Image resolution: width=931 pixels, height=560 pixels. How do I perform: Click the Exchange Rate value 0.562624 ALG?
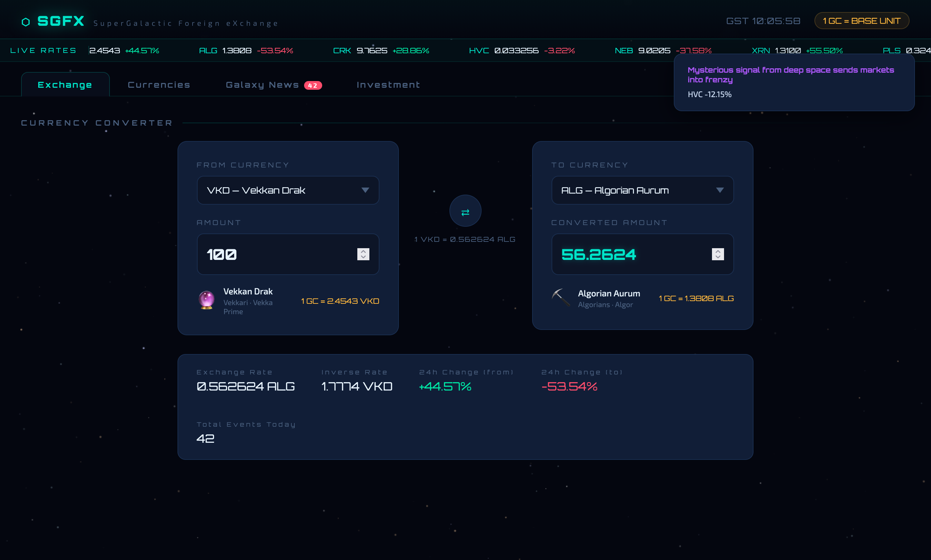[x=245, y=387]
